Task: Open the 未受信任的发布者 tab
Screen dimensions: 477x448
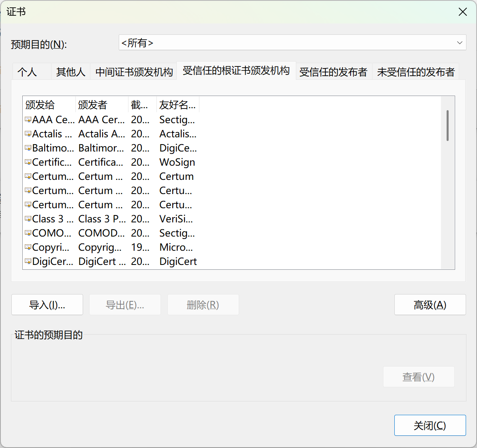Action: point(416,72)
